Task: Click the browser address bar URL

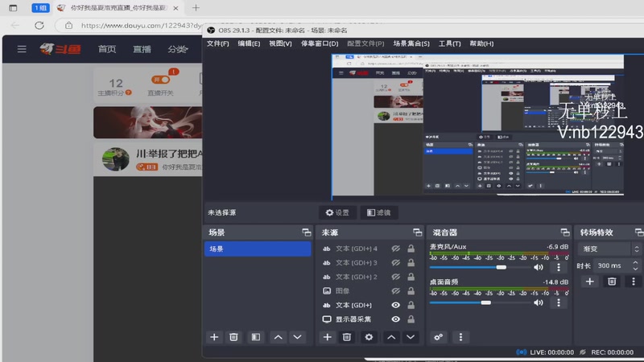Action: coord(142,26)
